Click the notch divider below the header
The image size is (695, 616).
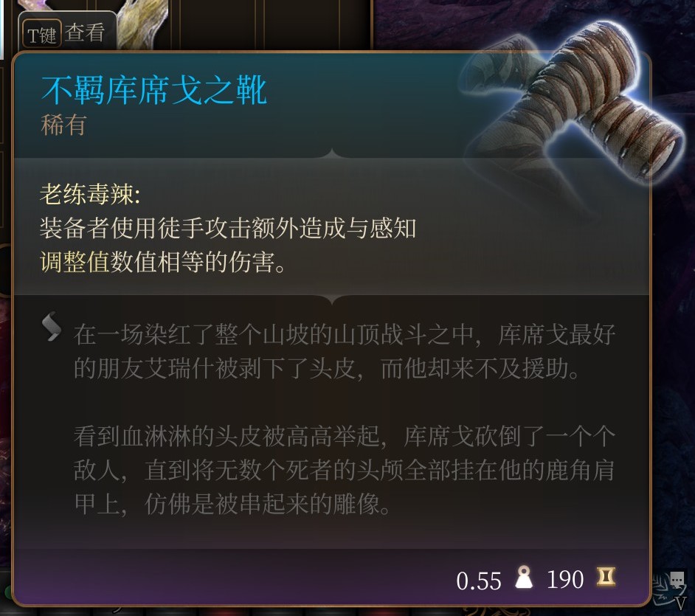(332, 154)
